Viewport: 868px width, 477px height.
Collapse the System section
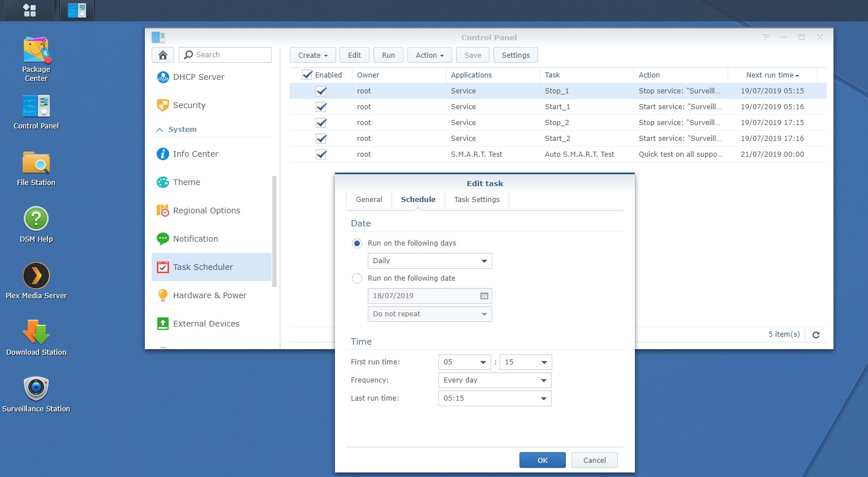click(x=160, y=130)
